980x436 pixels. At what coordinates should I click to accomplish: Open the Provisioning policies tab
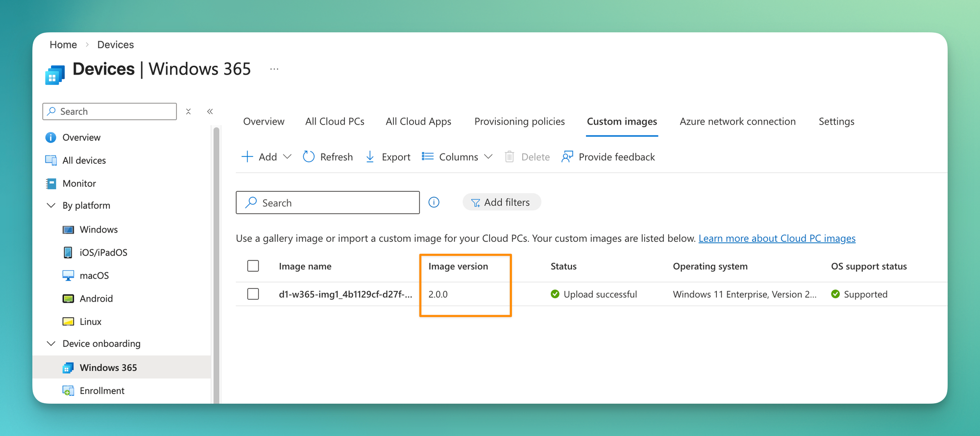coord(519,122)
